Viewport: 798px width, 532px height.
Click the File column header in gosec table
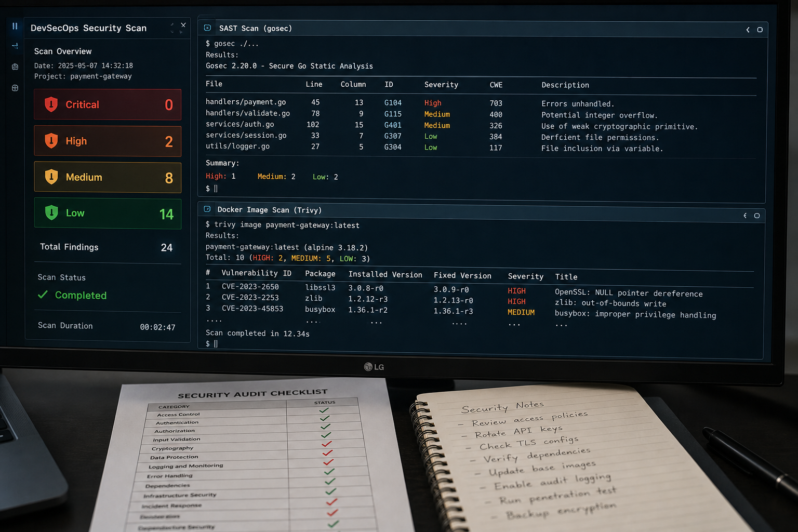[214, 84]
